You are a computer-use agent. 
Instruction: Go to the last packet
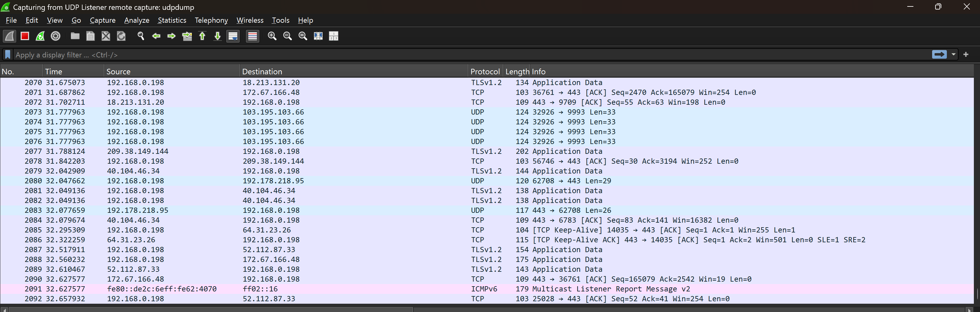(x=217, y=36)
